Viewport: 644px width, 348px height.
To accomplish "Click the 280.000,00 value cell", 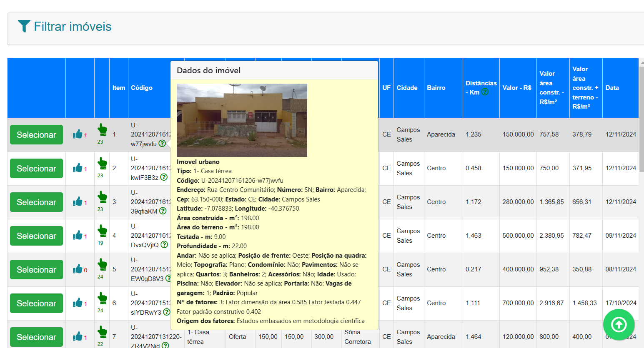I will [x=518, y=202].
